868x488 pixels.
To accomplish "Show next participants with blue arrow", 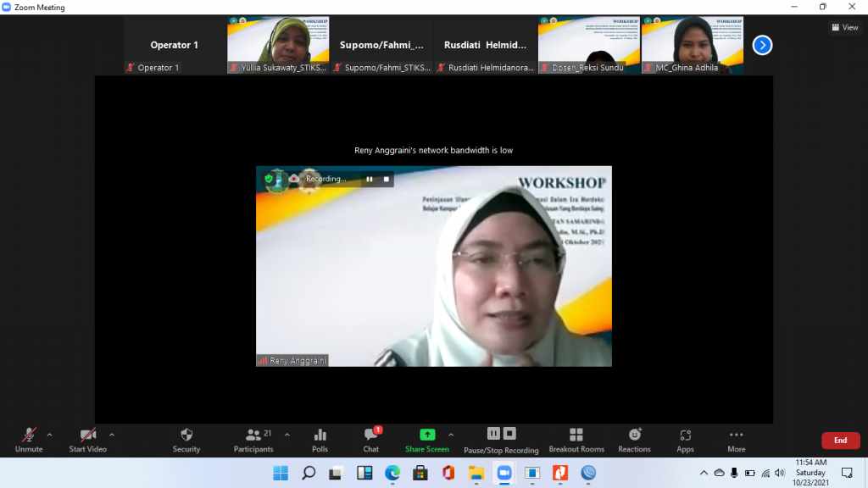I will tap(762, 45).
